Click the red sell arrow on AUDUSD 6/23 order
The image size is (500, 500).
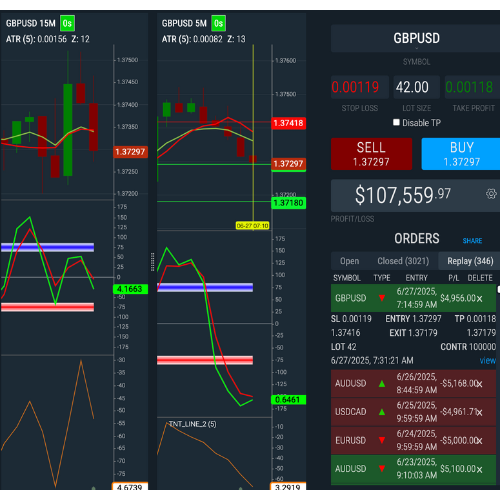tap(382, 469)
